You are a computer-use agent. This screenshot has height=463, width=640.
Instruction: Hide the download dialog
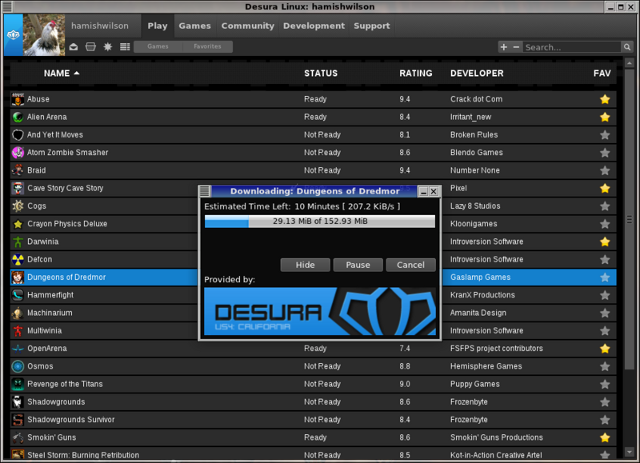click(x=305, y=265)
